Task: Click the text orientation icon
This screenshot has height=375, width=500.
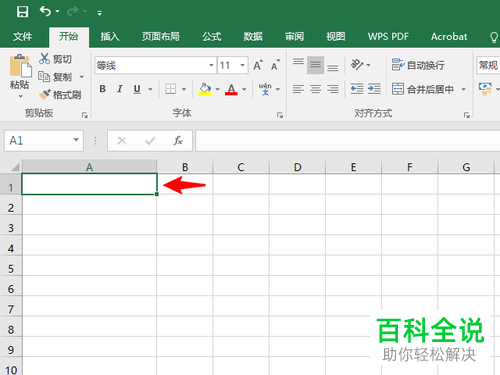Action: (x=357, y=65)
